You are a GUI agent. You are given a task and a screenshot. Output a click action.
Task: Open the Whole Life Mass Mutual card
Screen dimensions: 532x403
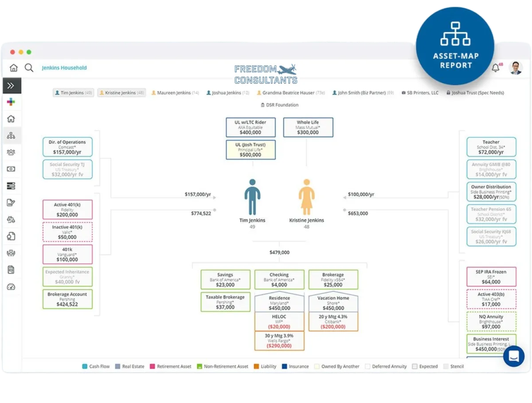pos(308,127)
